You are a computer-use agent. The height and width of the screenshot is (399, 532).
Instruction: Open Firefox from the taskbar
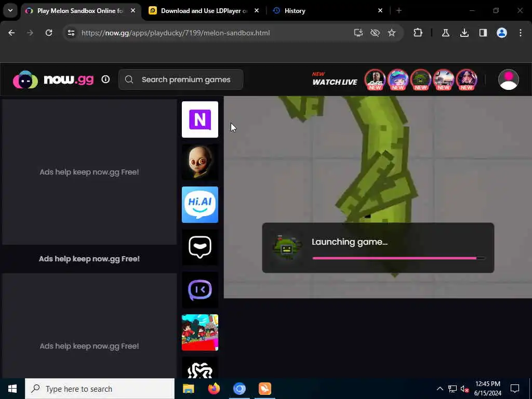(x=214, y=389)
